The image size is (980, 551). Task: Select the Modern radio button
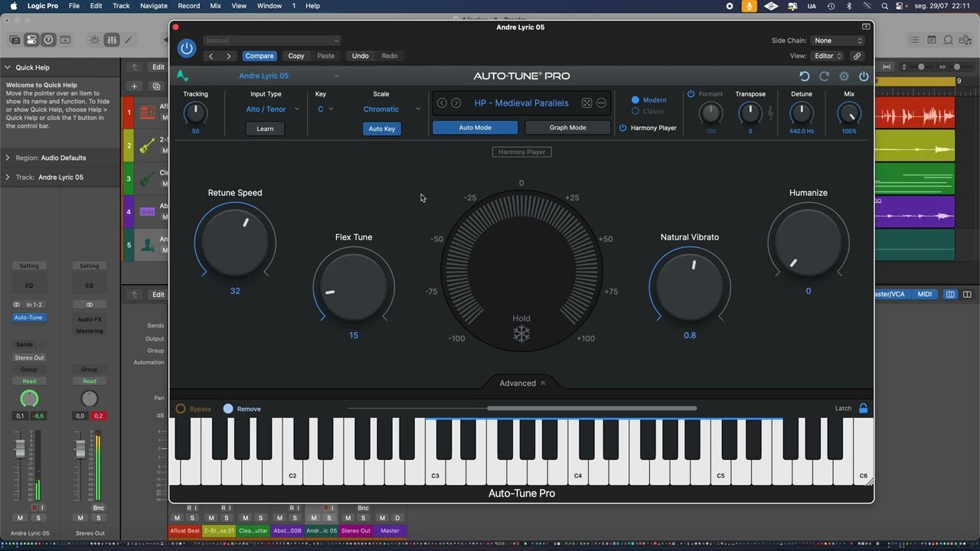pos(635,100)
